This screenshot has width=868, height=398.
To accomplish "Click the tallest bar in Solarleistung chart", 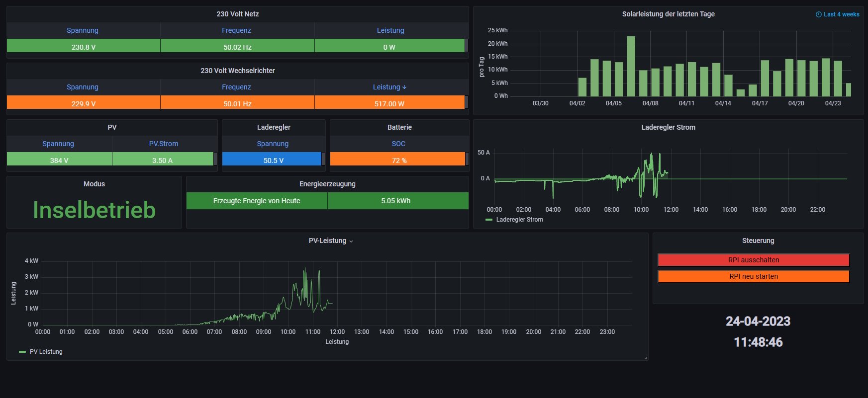I will tap(631, 66).
